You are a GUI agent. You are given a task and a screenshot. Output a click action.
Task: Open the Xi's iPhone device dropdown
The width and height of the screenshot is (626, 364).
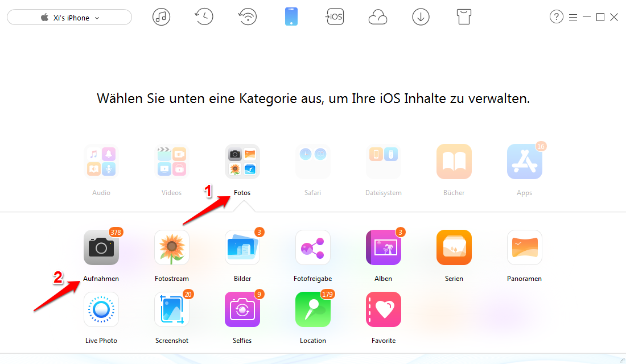69,18
